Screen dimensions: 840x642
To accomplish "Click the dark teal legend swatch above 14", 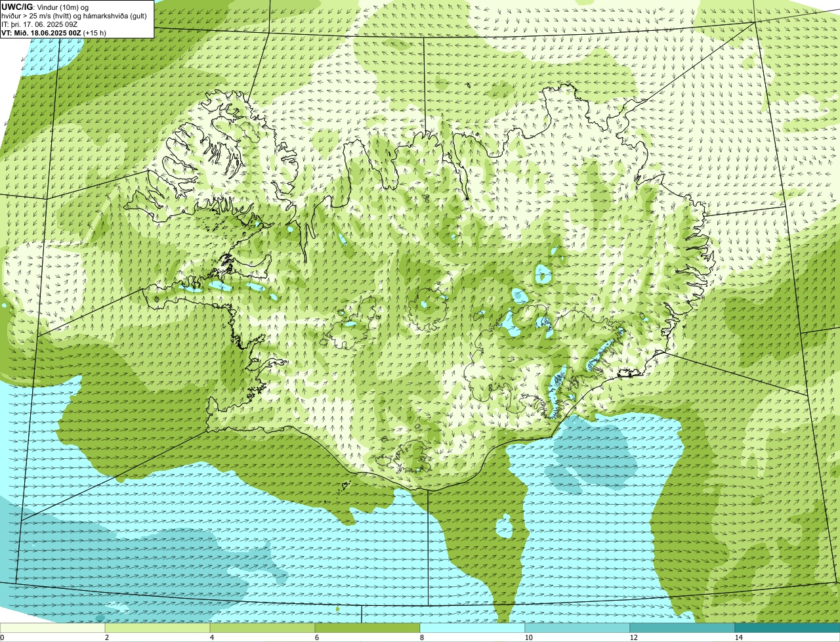I will (787, 628).
